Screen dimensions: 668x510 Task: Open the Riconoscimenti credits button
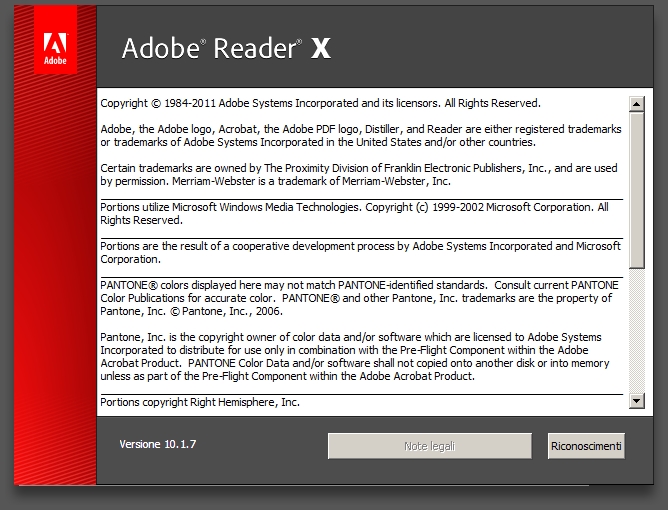(x=586, y=446)
